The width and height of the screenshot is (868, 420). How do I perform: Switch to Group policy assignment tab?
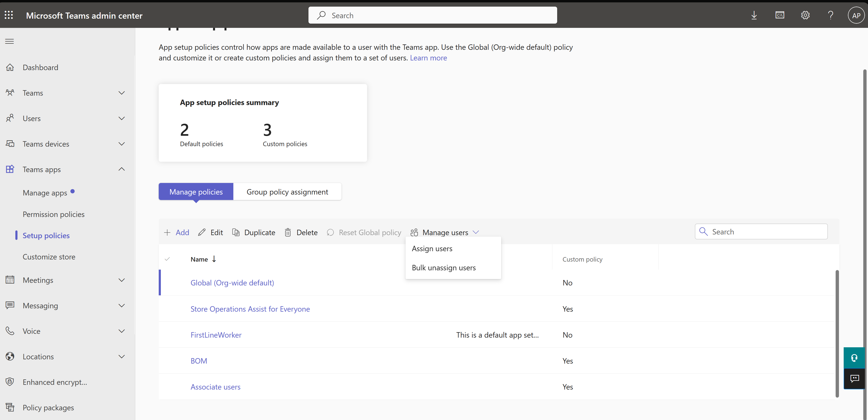click(x=287, y=191)
